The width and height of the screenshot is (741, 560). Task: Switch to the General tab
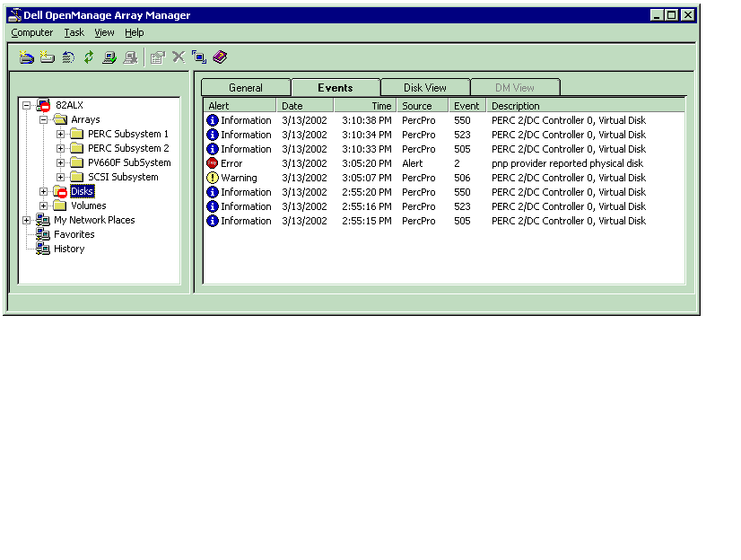click(x=246, y=88)
